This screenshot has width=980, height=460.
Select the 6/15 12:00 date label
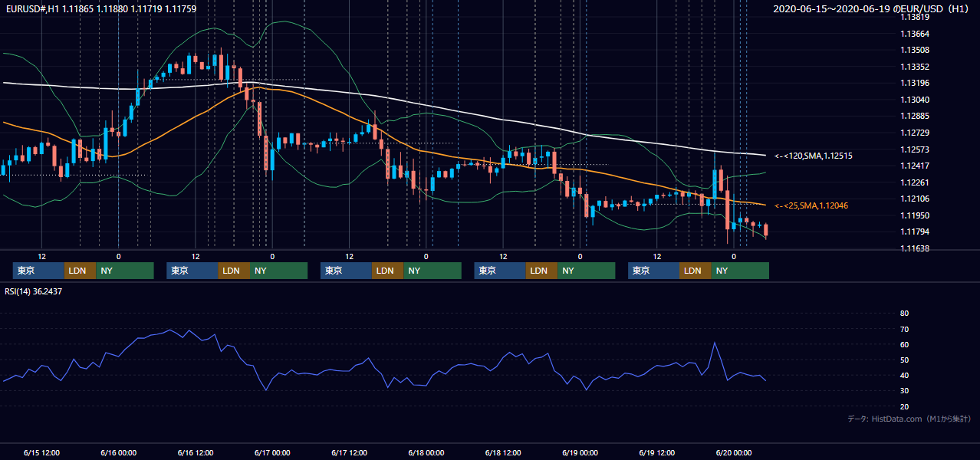coord(41,452)
